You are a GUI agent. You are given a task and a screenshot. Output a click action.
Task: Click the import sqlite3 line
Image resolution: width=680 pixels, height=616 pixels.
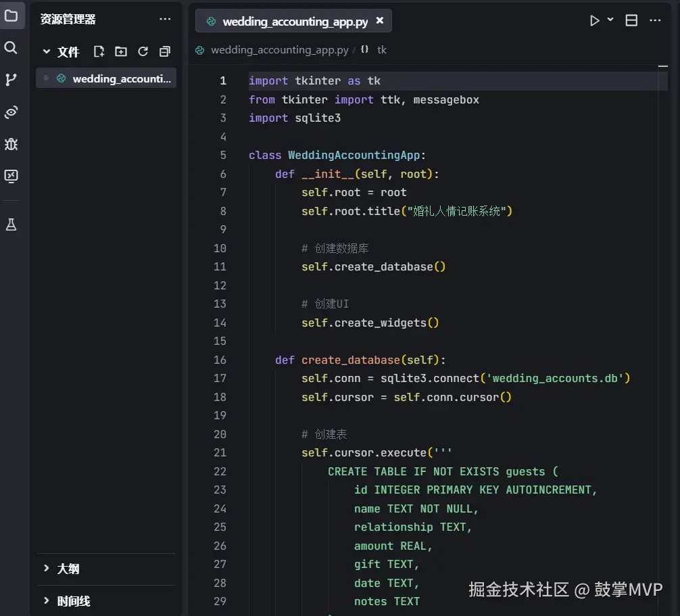(295, 118)
